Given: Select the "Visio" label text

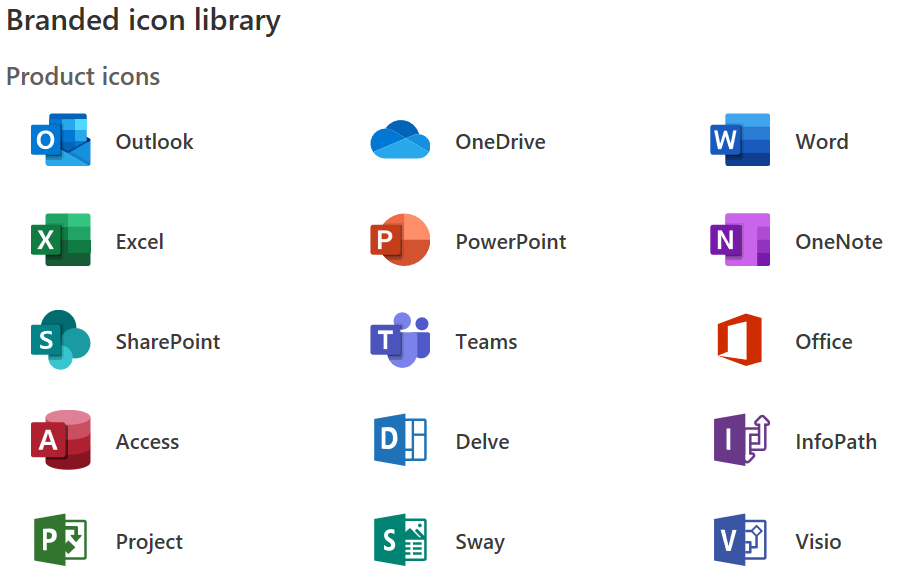Looking at the screenshot, I should click(x=818, y=542).
